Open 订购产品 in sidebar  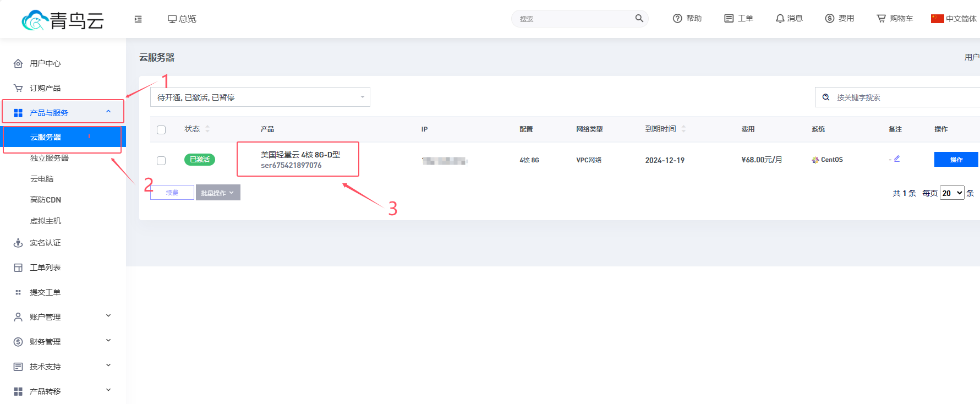click(45, 88)
